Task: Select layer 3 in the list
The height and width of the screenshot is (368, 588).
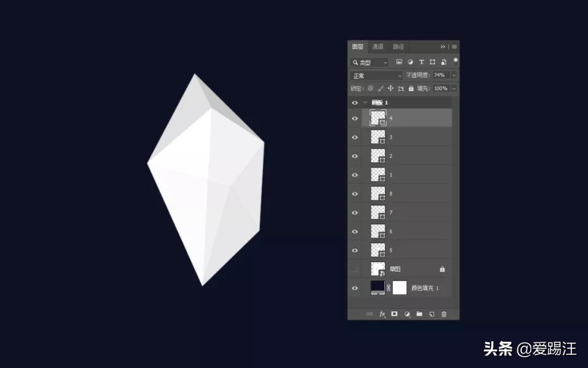Action: pos(407,137)
